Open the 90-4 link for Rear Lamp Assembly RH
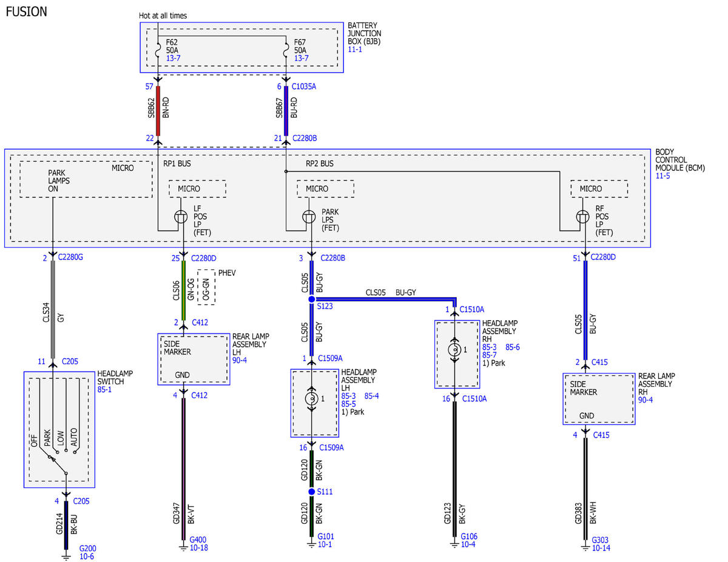The image size is (728, 562). (x=646, y=400)
